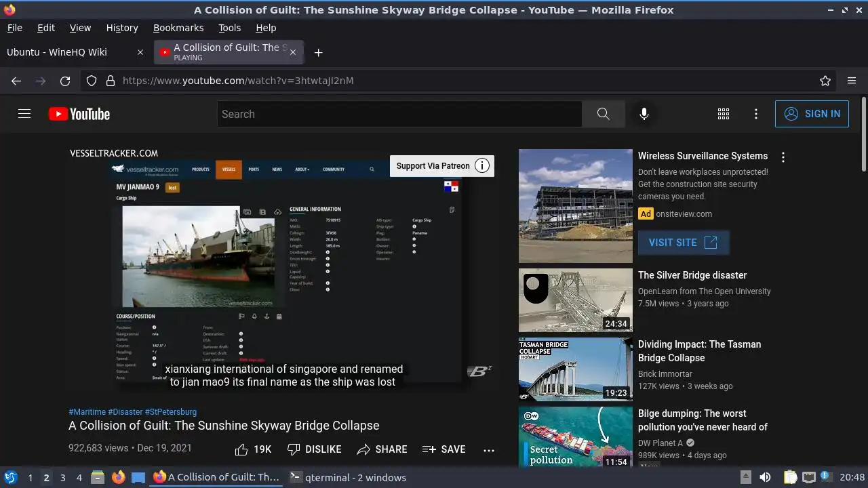The width and height of the screenshot is (868, 488).
Task: Launch Firefox from the panel quicklaunch
Action: tap(118, 477)
